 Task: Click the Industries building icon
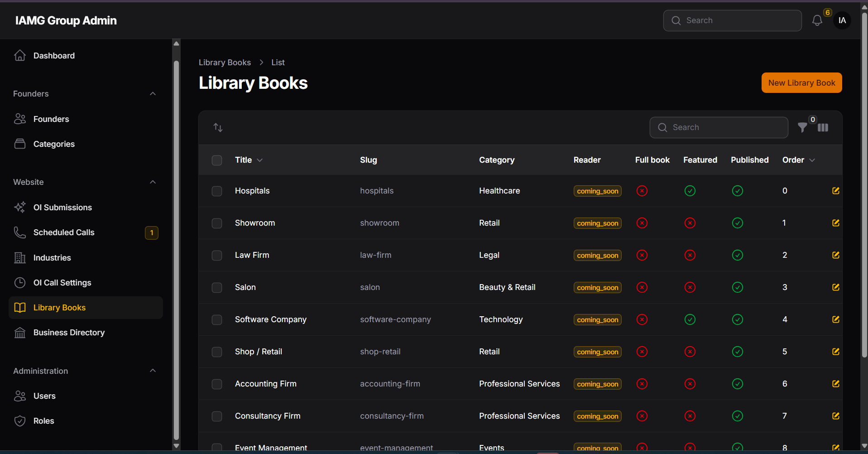coord(20,257)
